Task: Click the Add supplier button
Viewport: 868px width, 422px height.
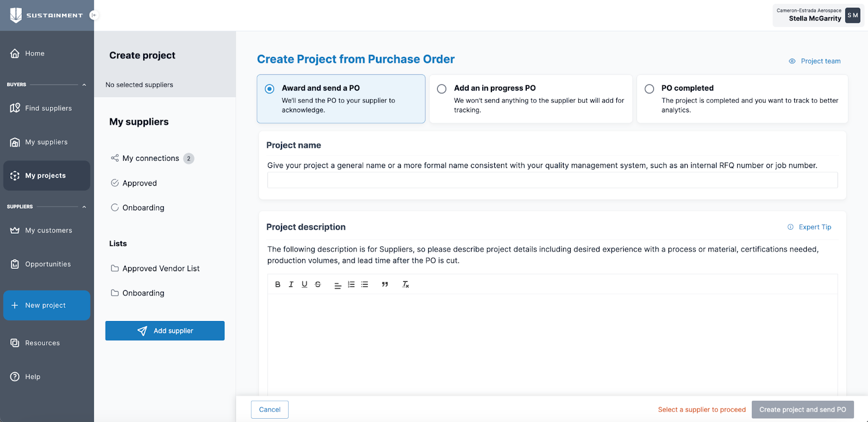Action: pos(165,331)
